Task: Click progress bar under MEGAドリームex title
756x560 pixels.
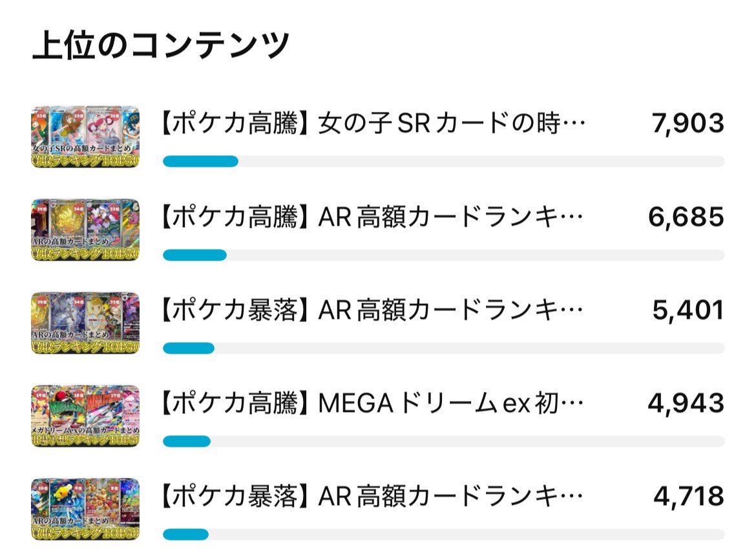Action: (443, 441)
